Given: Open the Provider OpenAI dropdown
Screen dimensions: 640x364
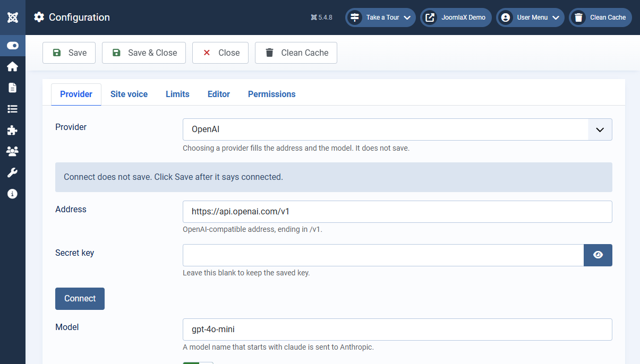Looking at the screenshot, I should click(397, 129).
